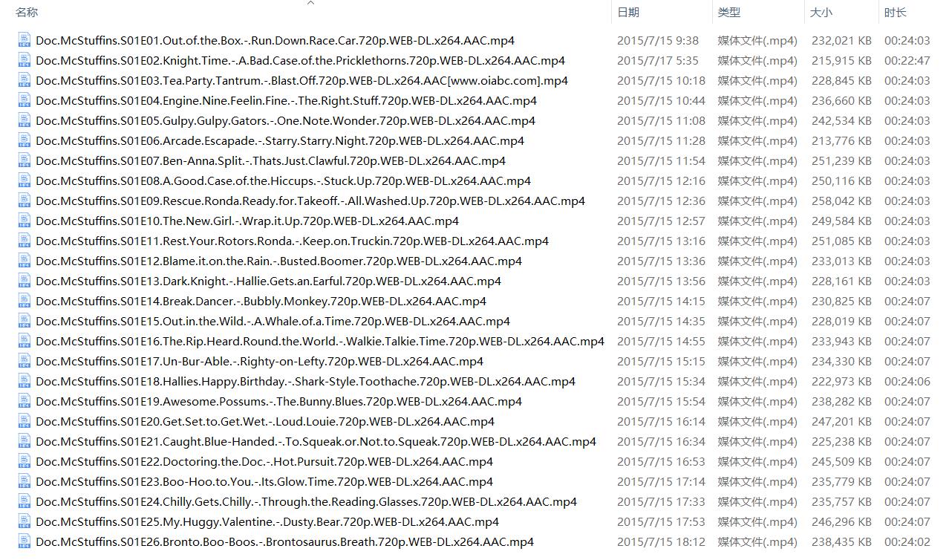Viewport: 952px width, 560px height.
Task: Select the file icon of S01E10 The New Girl
Action: 25,221
